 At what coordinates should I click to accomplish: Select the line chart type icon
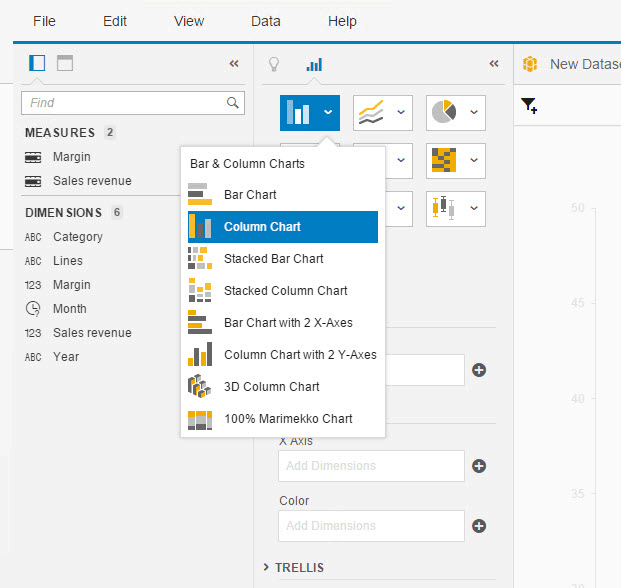(x=371, y=112)
